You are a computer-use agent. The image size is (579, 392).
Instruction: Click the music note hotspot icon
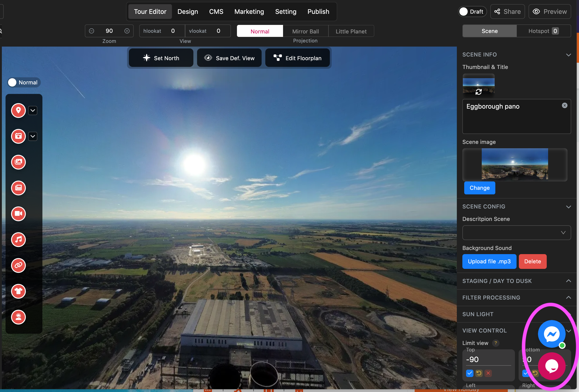18,240
